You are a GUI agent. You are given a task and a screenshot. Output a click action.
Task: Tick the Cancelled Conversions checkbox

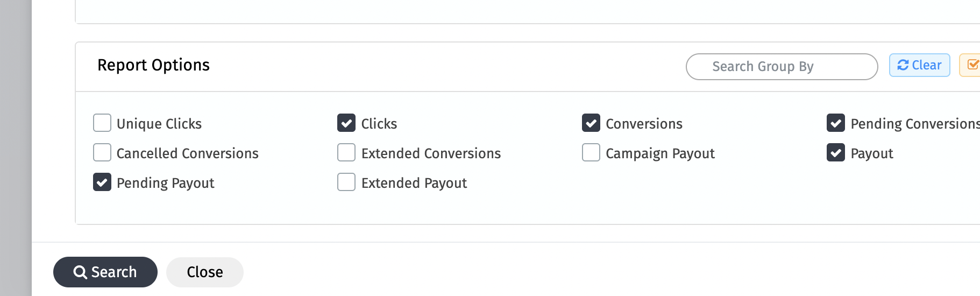102,152
